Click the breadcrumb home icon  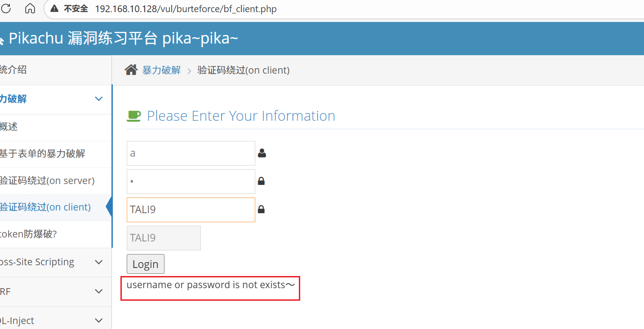point(131,70)
